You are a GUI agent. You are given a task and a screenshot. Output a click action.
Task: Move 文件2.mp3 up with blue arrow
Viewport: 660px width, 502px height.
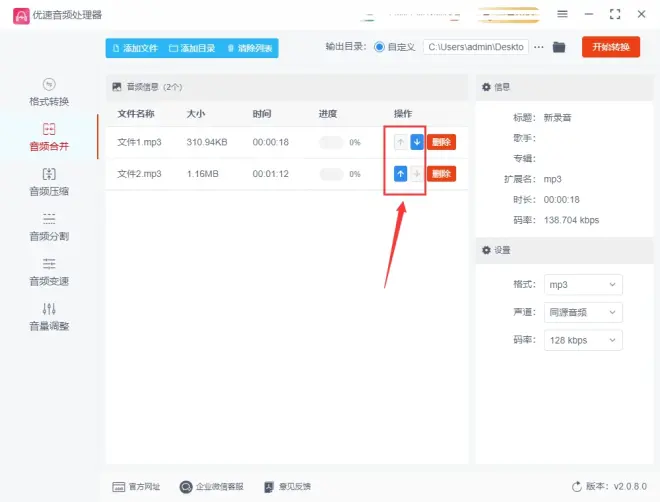pos(401,173)
